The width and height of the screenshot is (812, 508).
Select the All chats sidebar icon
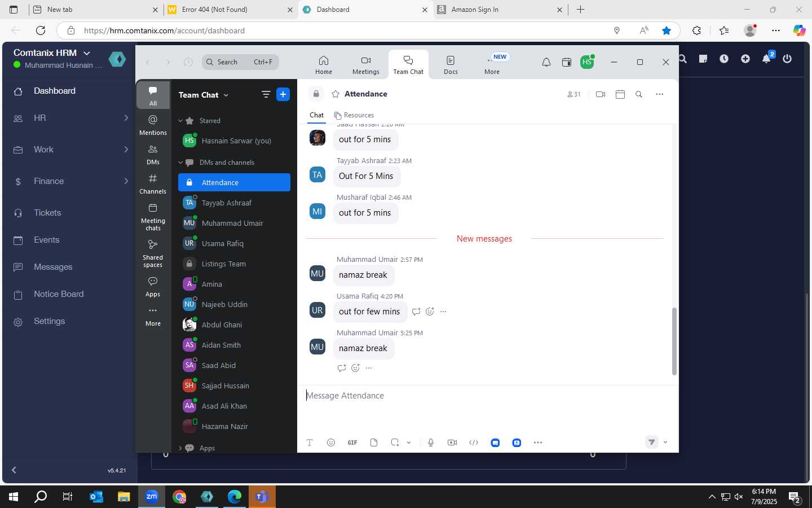coord(153,95)
